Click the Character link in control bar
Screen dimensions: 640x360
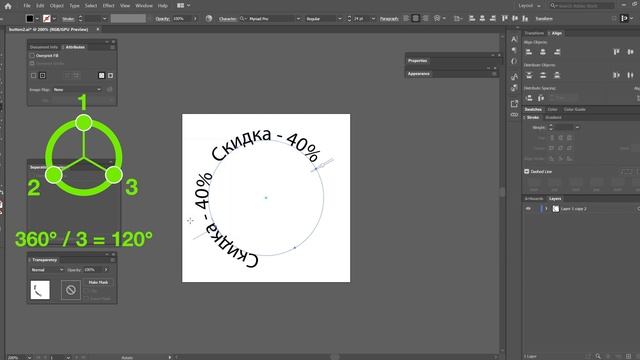pyautogui.click(x=228, y=19)
